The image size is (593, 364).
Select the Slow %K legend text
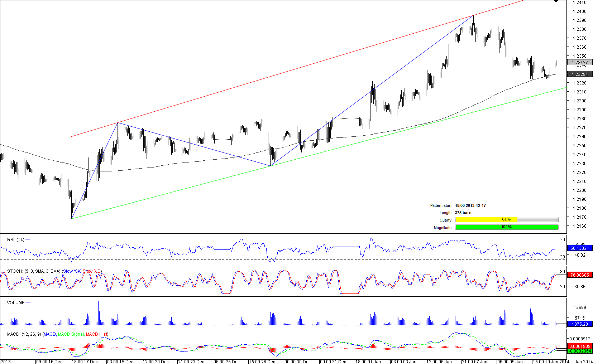[x=72, y=271]
